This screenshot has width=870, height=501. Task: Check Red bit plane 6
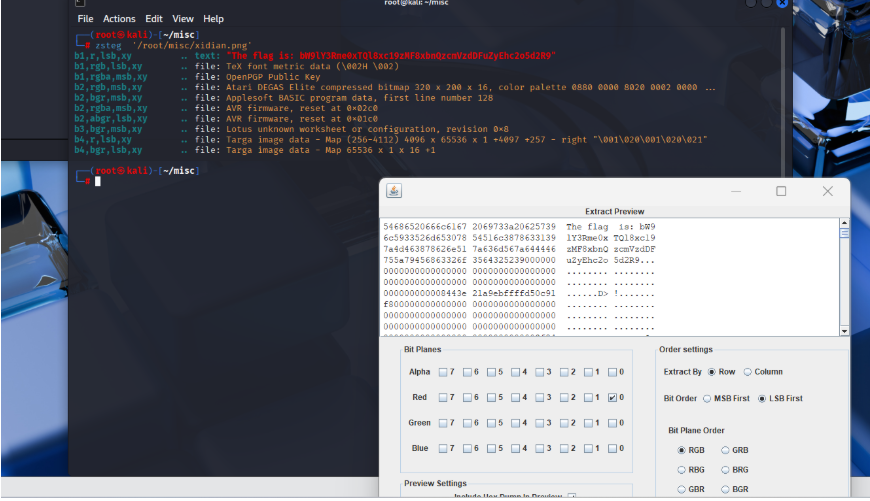(x=467, y=398)
